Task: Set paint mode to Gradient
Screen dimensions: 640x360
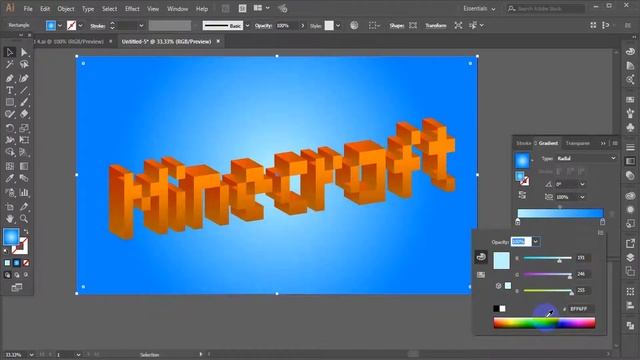Action: 17,263
